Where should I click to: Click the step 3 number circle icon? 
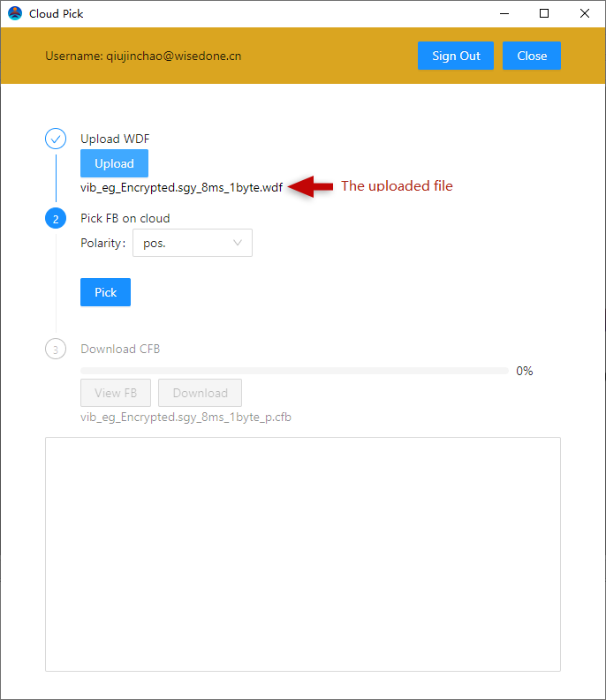click(x=56, y=350)
